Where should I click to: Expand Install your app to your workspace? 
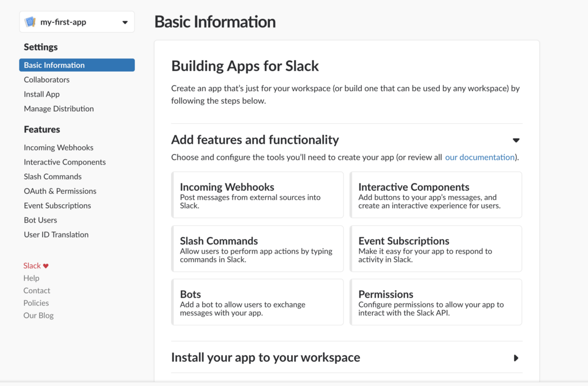coord(516,358)
